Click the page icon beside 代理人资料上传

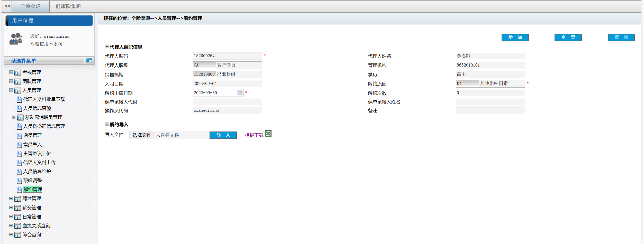[19, 163]
